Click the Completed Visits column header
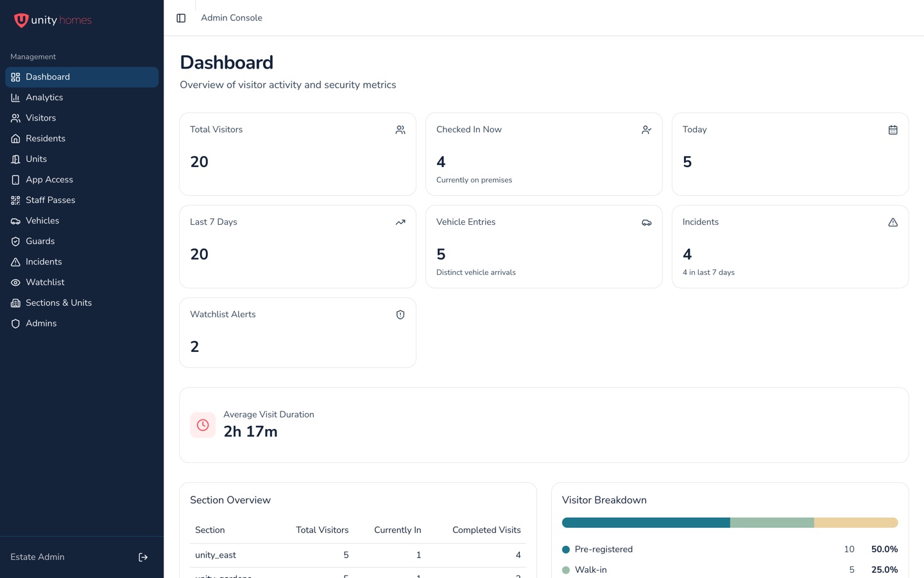The height and width of the screenshot is (578, 924). pyautogui.click(x=486, y=530)
